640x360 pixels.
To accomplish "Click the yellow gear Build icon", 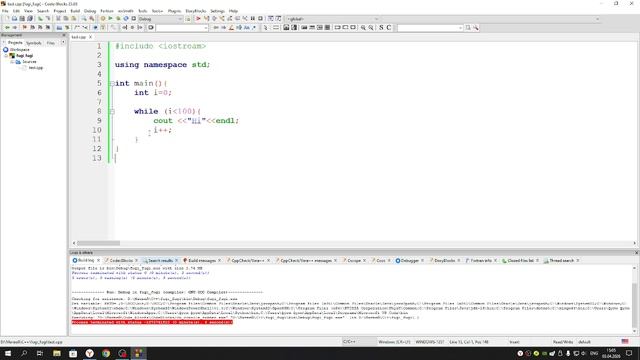I will pos(102,19).
